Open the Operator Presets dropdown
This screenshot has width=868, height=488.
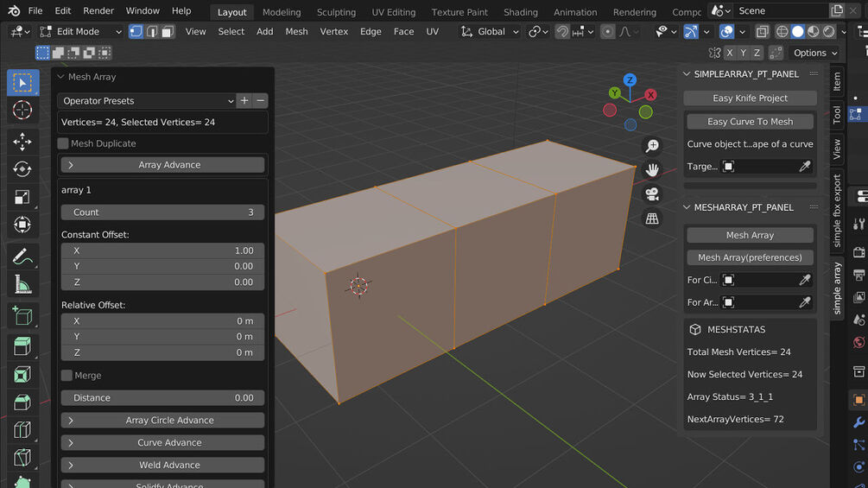[x=147, y=101]
